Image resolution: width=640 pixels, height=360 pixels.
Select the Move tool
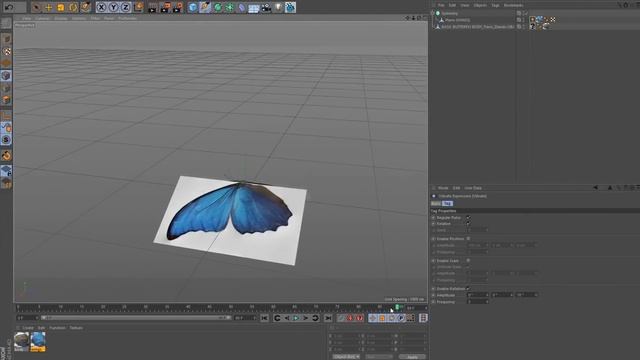coord(48,7)
